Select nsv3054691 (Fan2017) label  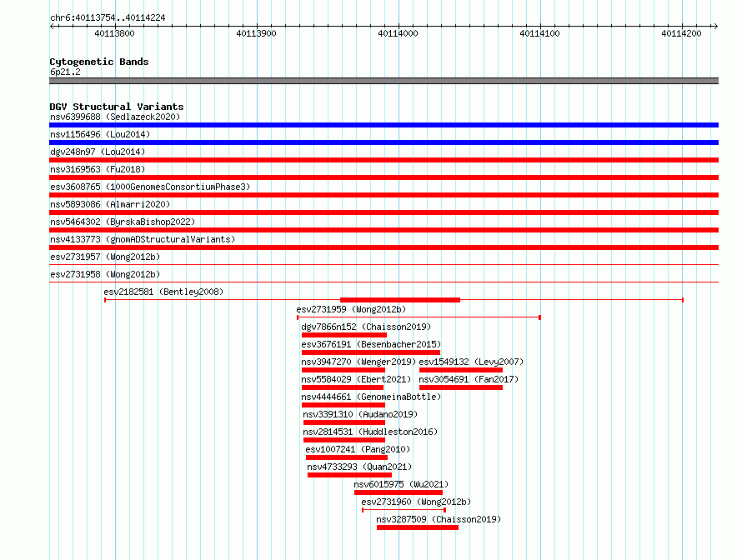coord(469,379)
